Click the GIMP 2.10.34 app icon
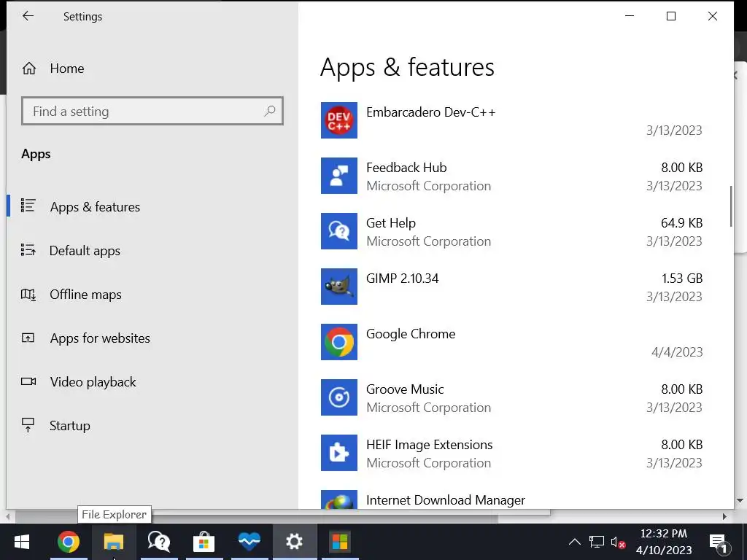Screen dimensions: 747x560 click(x=338, y=287)
